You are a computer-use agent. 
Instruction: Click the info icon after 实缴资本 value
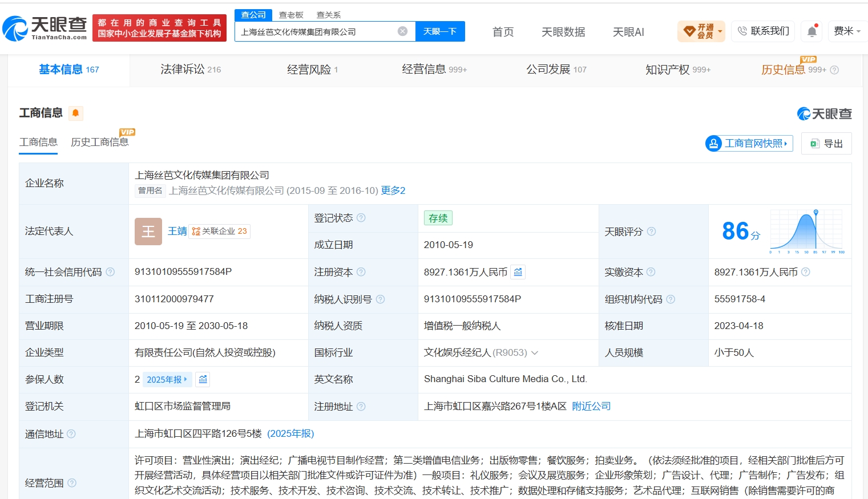(x=806, y=272)
